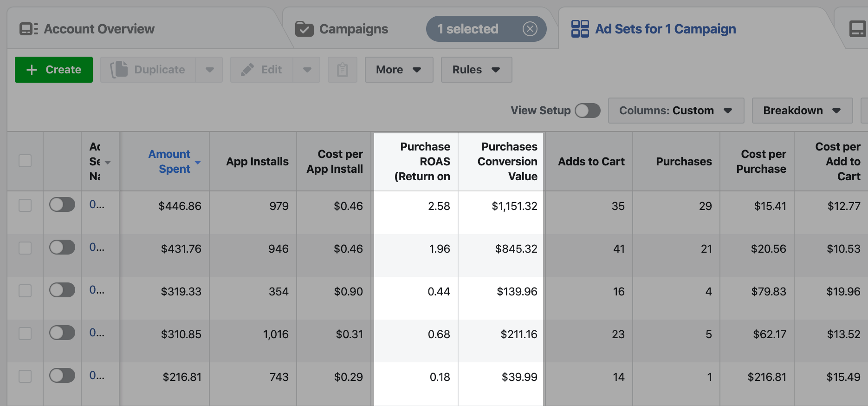868x406 pixels.
Task: Open ad set name link in $310.85 row
Action: click(x=97, y=333)
